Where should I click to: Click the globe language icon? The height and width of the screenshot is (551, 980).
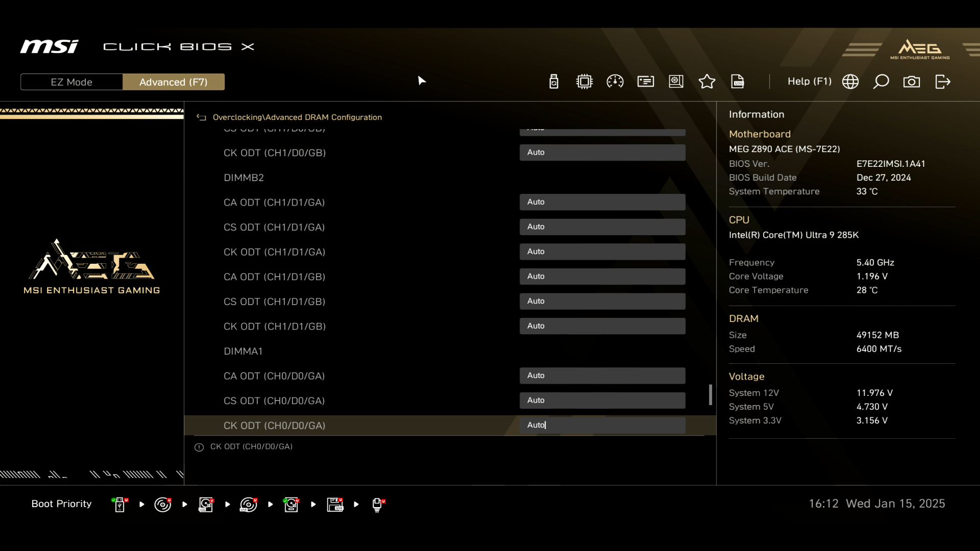(x=850, y=82)
